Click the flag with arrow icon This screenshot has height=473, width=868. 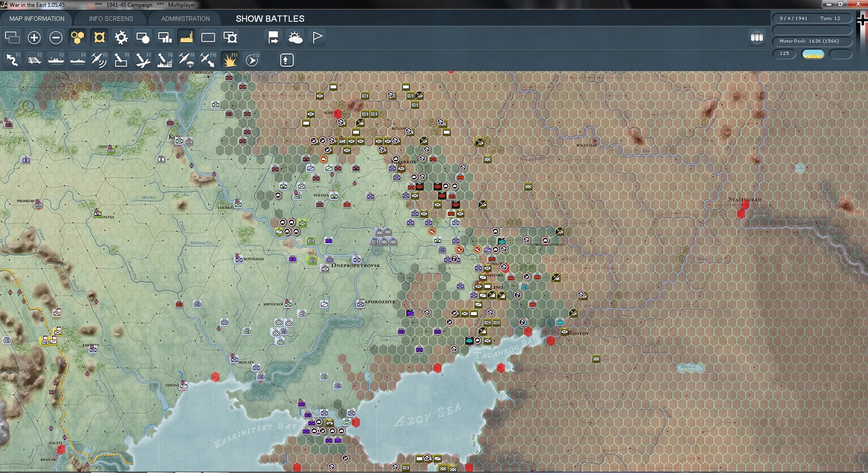click(273, 37)
